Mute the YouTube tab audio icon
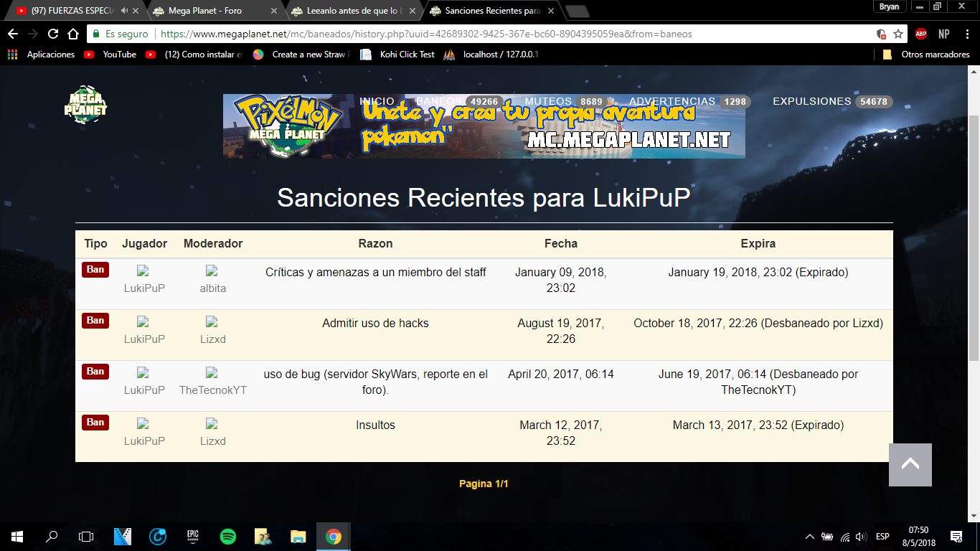The width and height of the screenshot is (980, 551). (124, 11)
